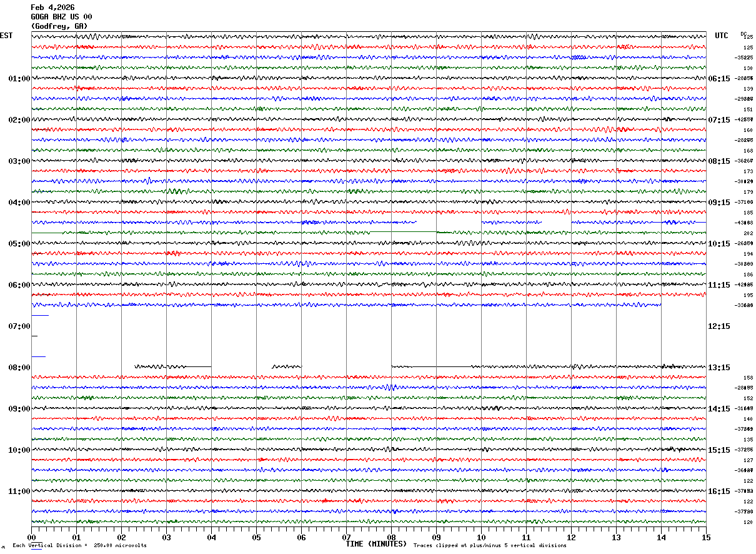Click minute 02 on the time axis
756x554 pixels.
click(121, 537)
